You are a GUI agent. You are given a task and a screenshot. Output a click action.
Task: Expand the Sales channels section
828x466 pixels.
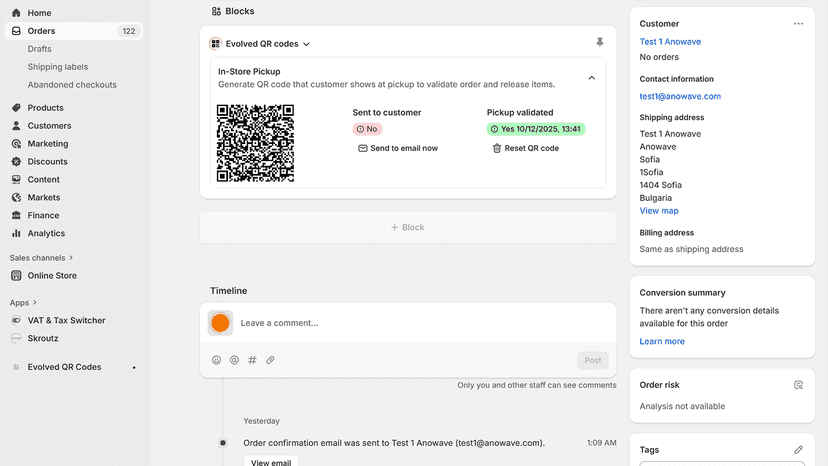(41, 258)
